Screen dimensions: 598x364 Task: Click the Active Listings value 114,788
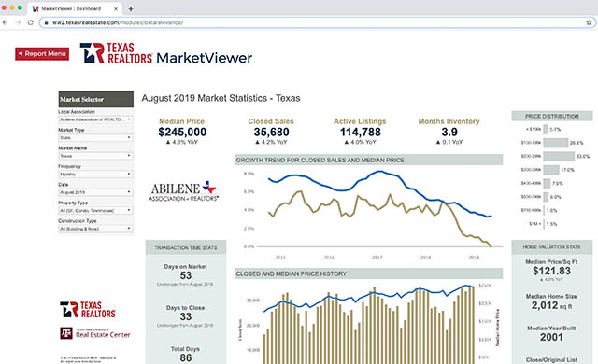[361, 133]
